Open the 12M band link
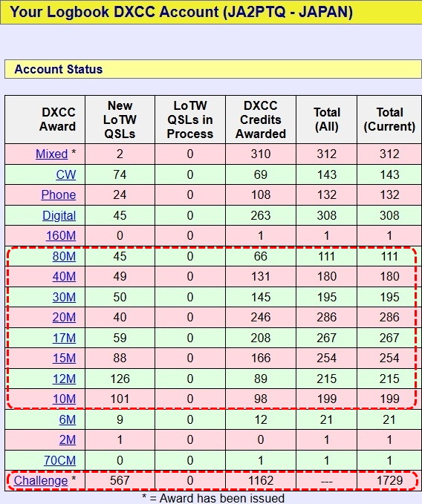Viewport: 422px width, 504px height. (64, 379)
